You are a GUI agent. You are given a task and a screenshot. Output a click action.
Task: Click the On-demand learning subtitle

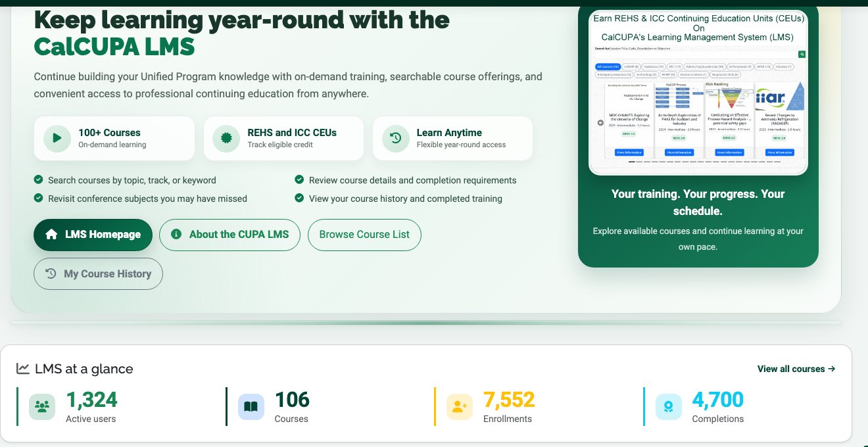coord(112,145)
